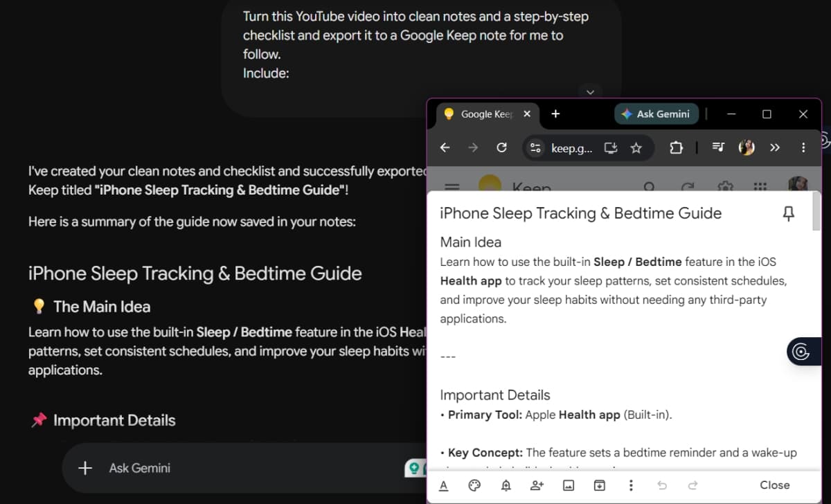The width and height of the screenshot is (831, 504).
Task: Close the Google Keep tab
Action: point(528,114)
